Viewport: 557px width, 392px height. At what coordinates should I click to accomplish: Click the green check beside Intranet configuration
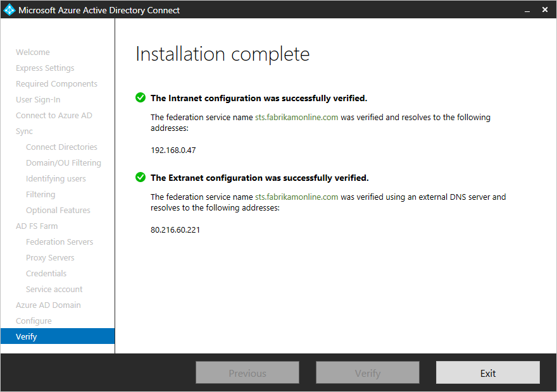(x=141, y=97)
